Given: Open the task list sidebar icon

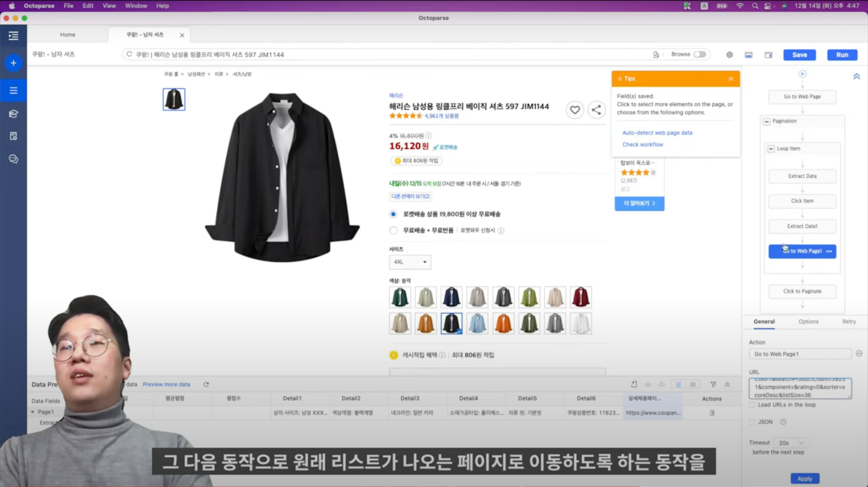Looking at the screenshot, I should [x=14, y=90].
